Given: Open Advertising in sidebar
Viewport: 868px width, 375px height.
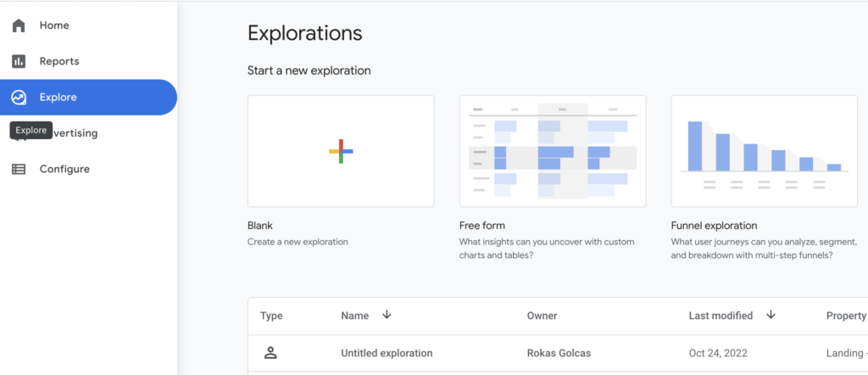Looking at the screenshot, I should pos(88,133).
